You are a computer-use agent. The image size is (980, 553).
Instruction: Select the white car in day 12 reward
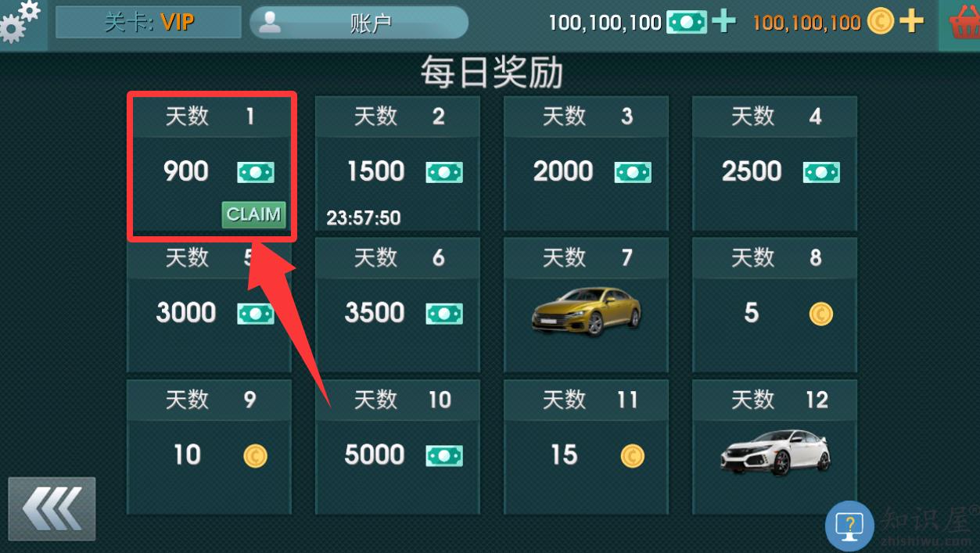775,451
